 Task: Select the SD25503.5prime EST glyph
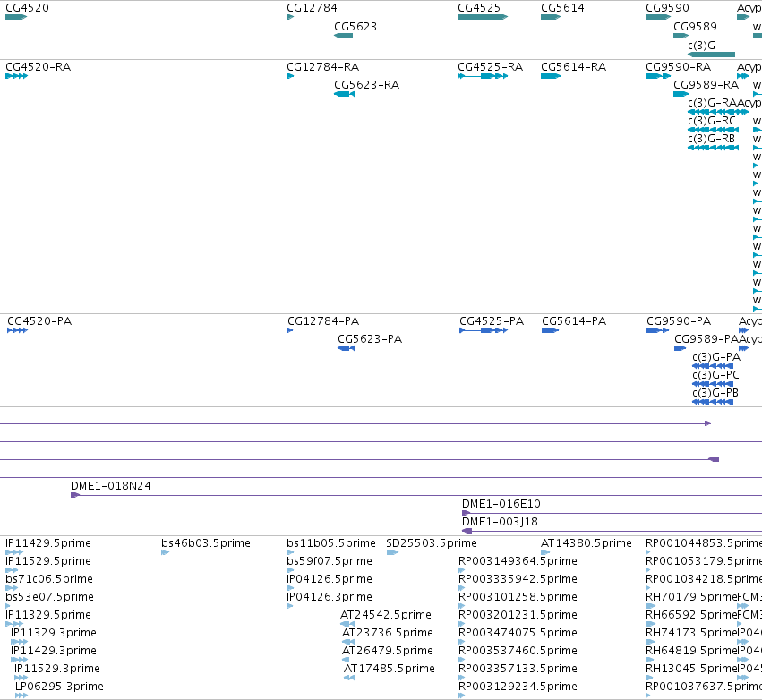[392, 552]
